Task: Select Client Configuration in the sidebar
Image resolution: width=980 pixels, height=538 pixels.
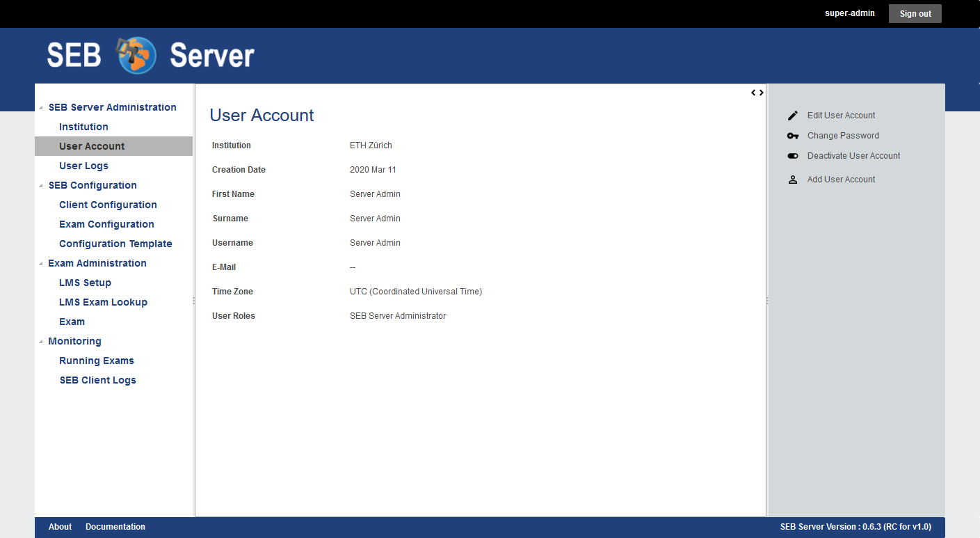Action: tap(108, 205)
